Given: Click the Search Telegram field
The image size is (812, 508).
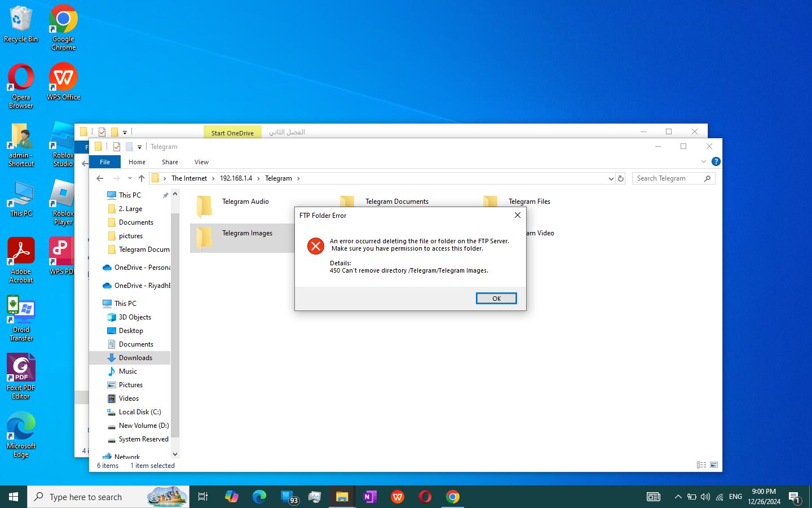Looking at the screenshot, I should tap(668, 178).
